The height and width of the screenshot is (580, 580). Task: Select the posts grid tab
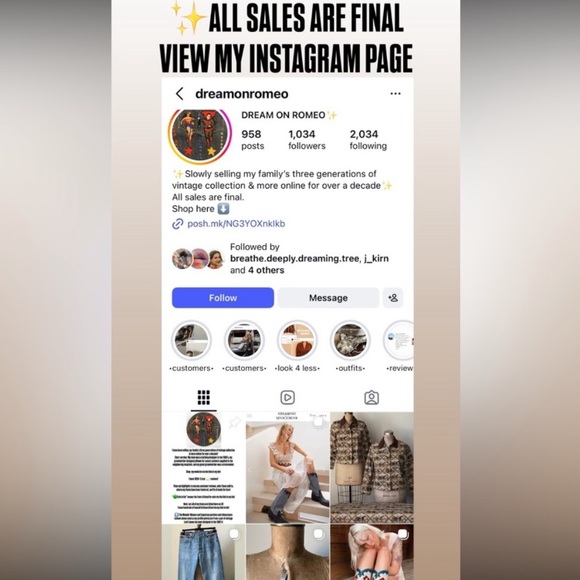203,398
